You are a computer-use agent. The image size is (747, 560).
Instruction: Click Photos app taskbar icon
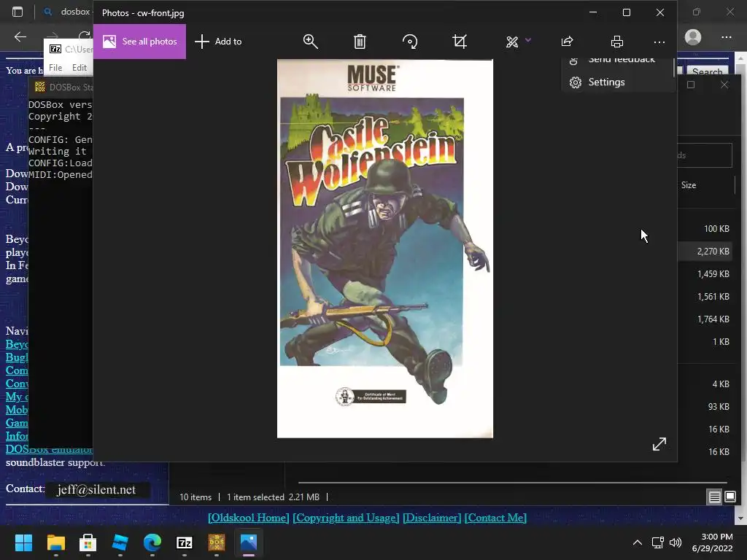(x=249, y=542)
